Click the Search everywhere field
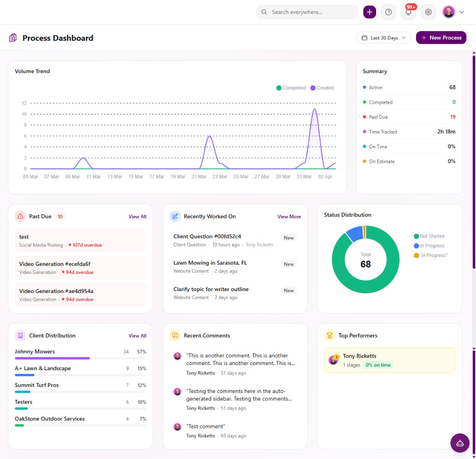Image resolution: width=476 pixels, height=459 pixels. click(307, 12)
